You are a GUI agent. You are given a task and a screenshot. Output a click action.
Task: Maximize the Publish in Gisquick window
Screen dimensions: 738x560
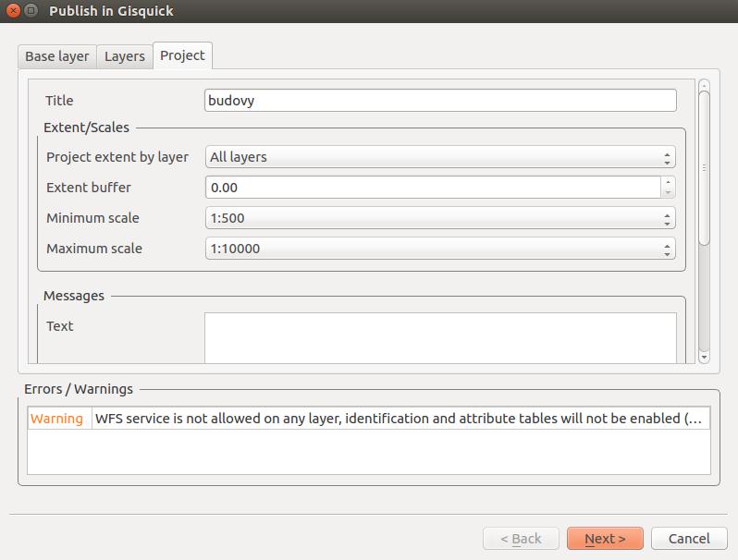click(31, 10)
